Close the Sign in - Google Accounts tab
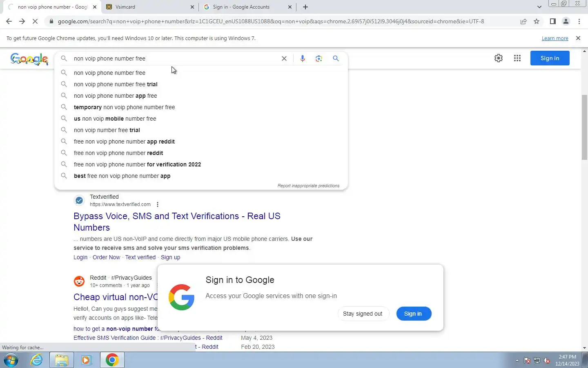The width and height of the screenshot is (588, 368). click(290, 7)
